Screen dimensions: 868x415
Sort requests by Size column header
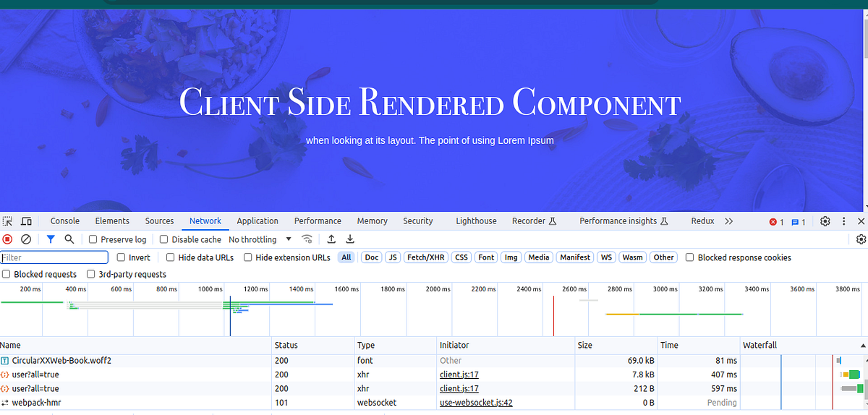[x=616, y=346]
